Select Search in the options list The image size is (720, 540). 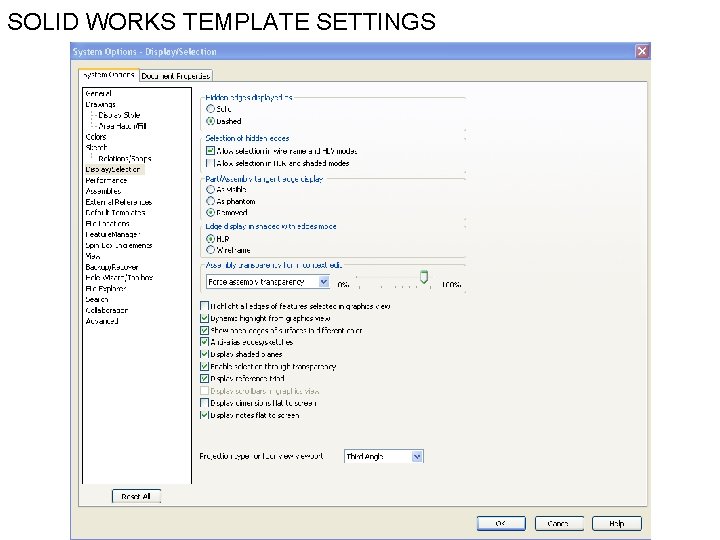(x=96, y=299)
